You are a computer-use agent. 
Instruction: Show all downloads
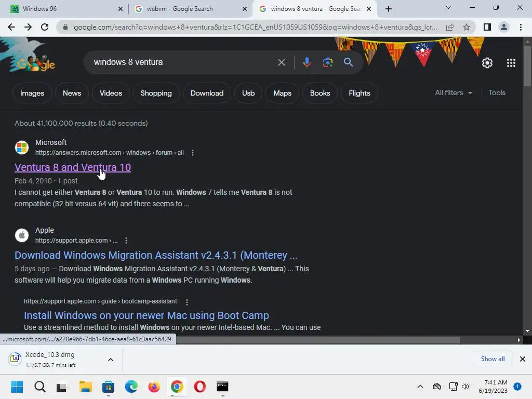(x=493, y=359)
